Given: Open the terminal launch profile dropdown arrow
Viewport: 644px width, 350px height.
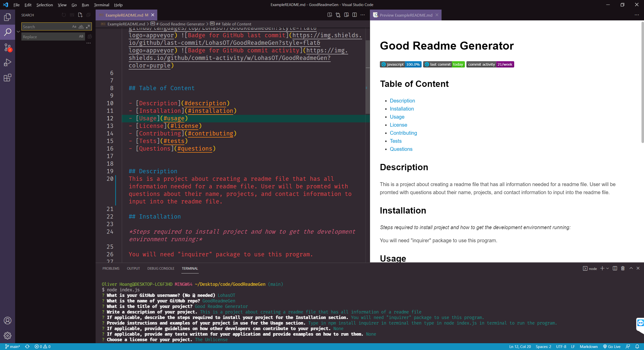Looking at the screenshot, I should 608,268.
